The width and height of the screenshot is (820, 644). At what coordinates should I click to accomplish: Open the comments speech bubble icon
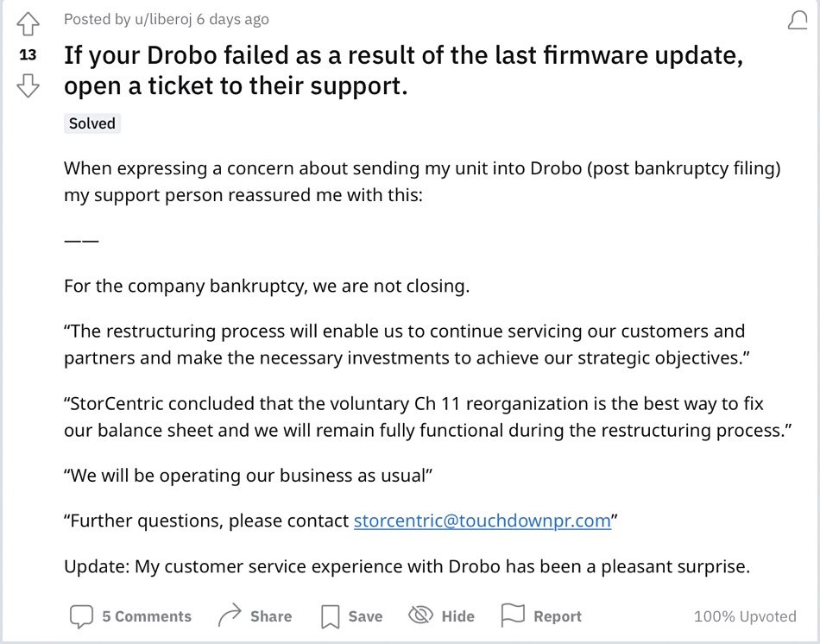pyautogui.click(x=82, y=616)
